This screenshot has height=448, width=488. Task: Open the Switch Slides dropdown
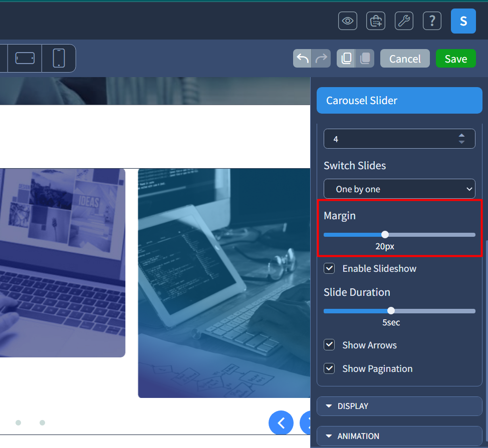tap(399, 189)
